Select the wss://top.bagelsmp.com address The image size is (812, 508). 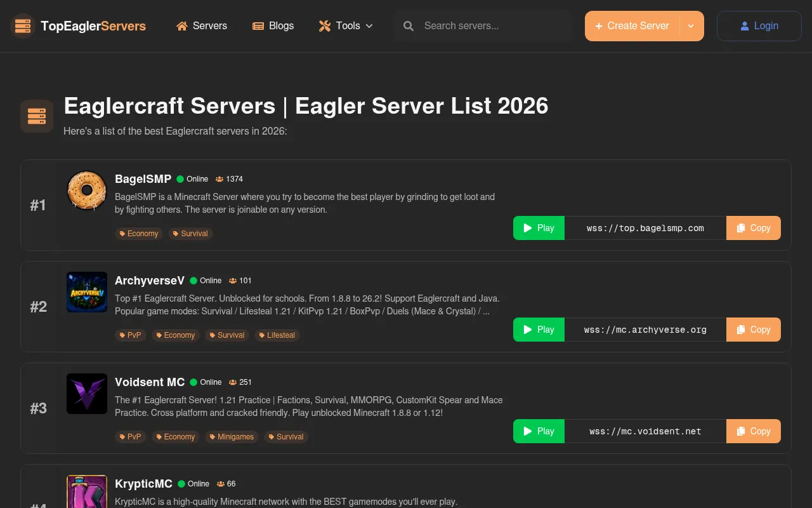[645, 228]
